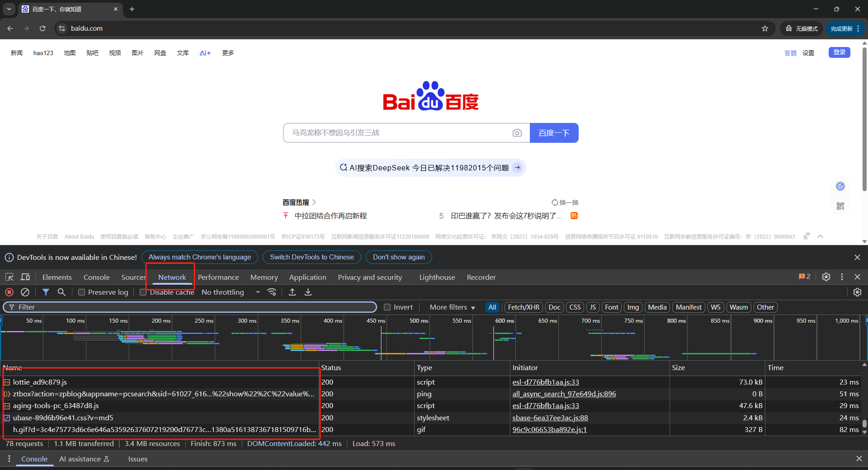Image resolution: width=868 pixels, height=470 pixels.
Task: Click the inspect element selector icon
Action: [9, 277]
